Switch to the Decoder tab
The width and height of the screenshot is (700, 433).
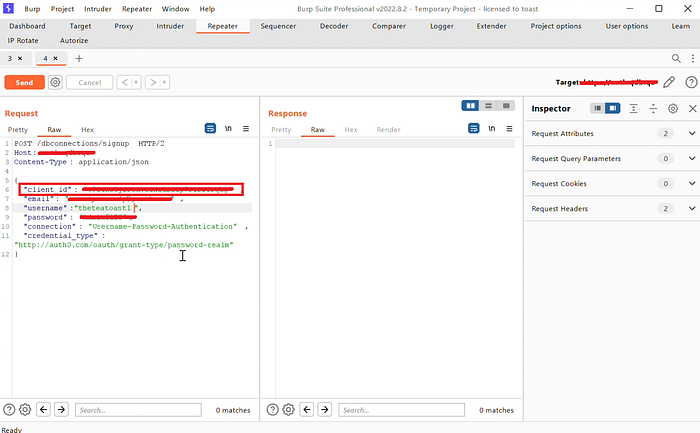click(334, 26)
